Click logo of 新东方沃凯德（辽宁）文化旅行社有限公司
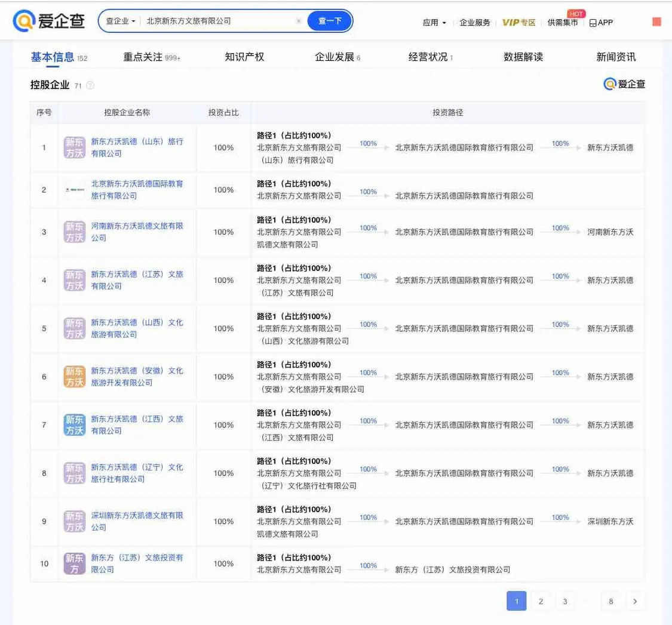This screenshot has height=625, width=672. click(75, 473)
